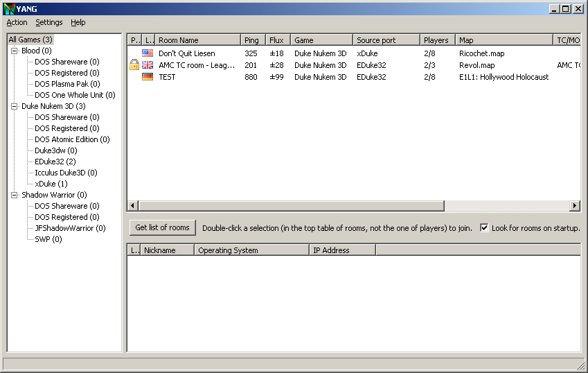Click the Source port column header

(386, 40)
